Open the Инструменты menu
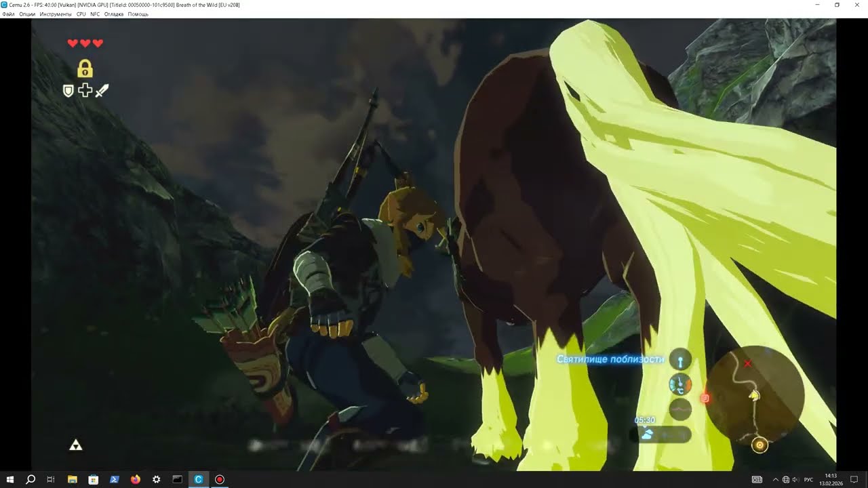This screenshot has height=488, width=868. [x=56, y=14]
